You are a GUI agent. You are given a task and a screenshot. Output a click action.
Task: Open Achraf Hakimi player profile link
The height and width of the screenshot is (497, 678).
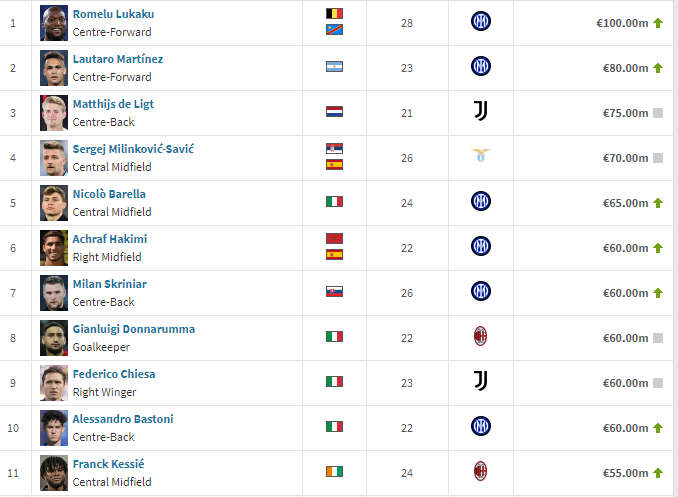point(110,239)
